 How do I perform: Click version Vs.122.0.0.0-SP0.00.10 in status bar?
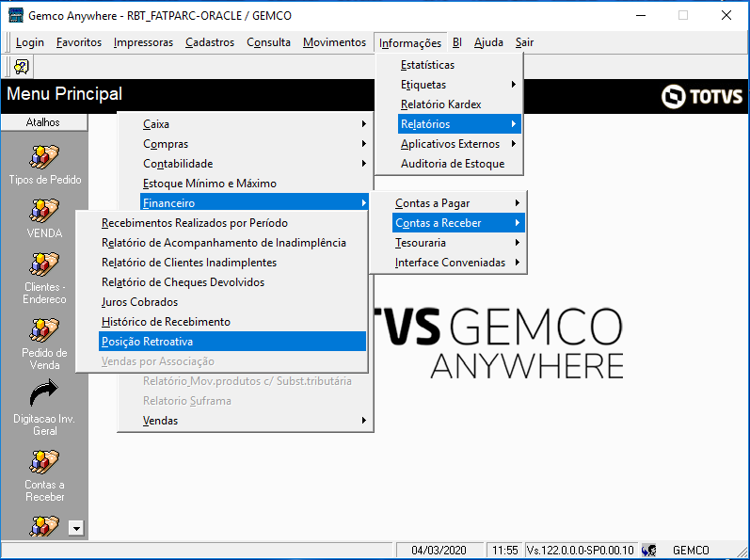[x=581, y=550]
